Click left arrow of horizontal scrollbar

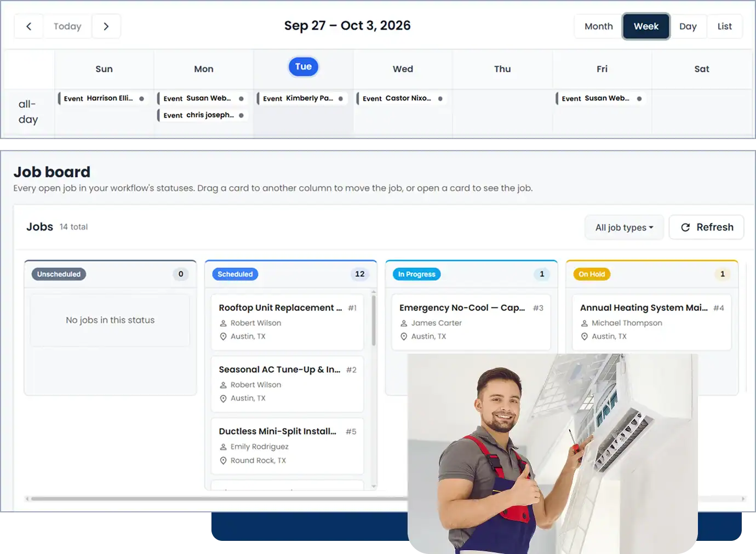27,499
